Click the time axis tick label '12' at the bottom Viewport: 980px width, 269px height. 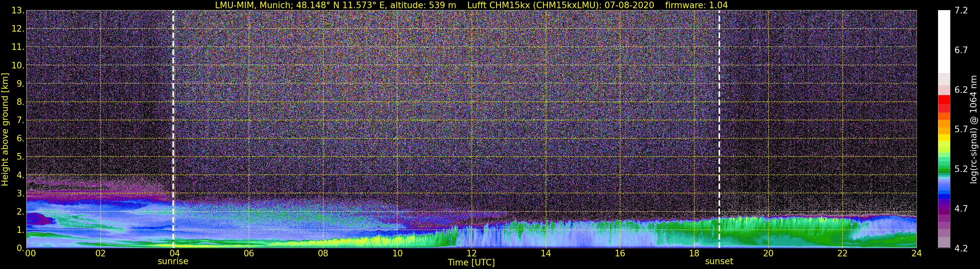[471, 253]
